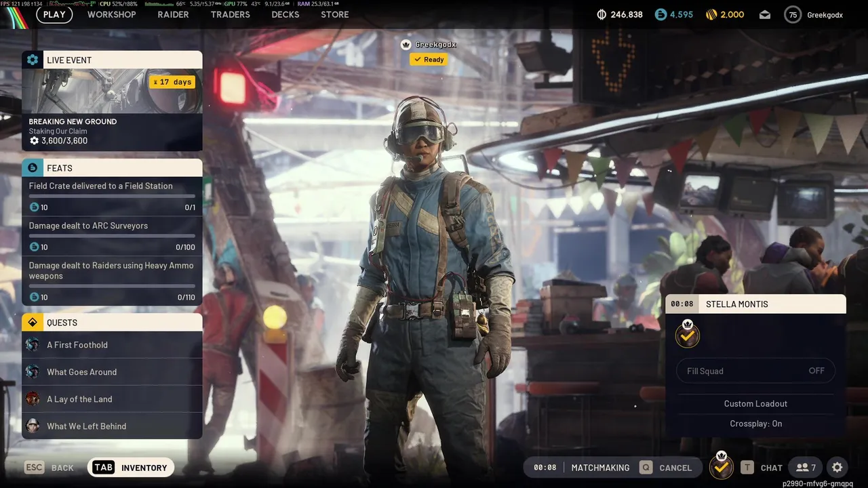Select the Field Crate delivered feat
Image resolution: width=868 pixels, height=488 pixels.
click(112, 197)
